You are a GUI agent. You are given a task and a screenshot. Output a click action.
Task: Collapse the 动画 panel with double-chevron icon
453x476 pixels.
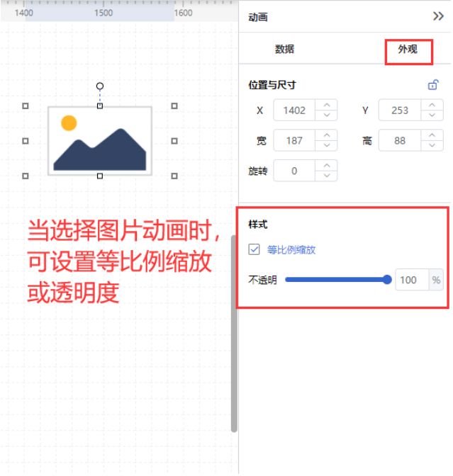click(x=438, y=16)
